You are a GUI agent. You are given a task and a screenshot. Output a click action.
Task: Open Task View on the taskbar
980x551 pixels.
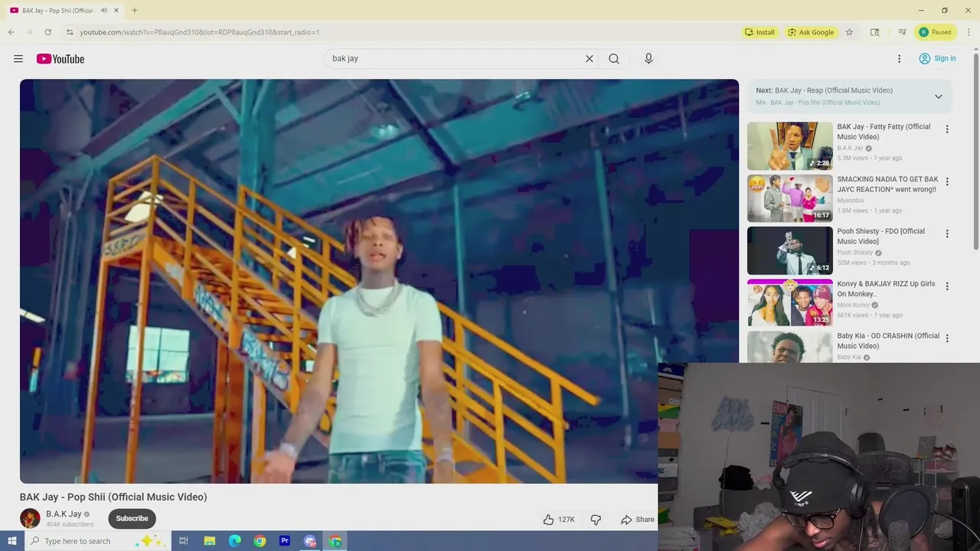184,541
